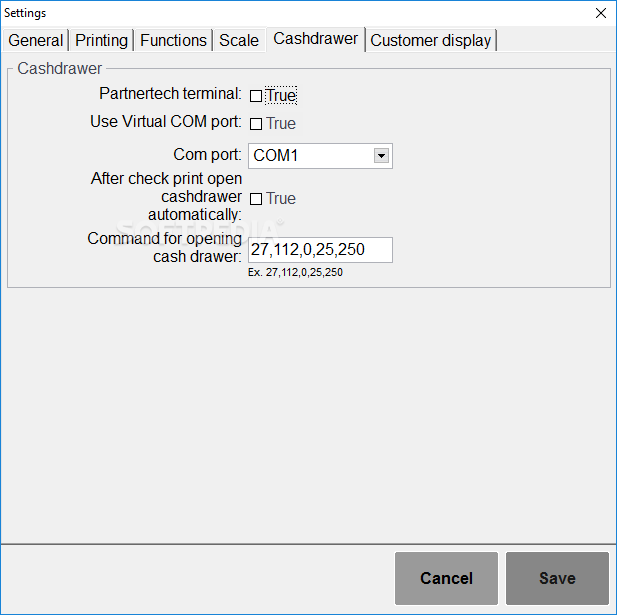Viewport: 617px width, 615px height.
Task: Click the Cashdrawer group box title
Action: [x=59, y=68]
